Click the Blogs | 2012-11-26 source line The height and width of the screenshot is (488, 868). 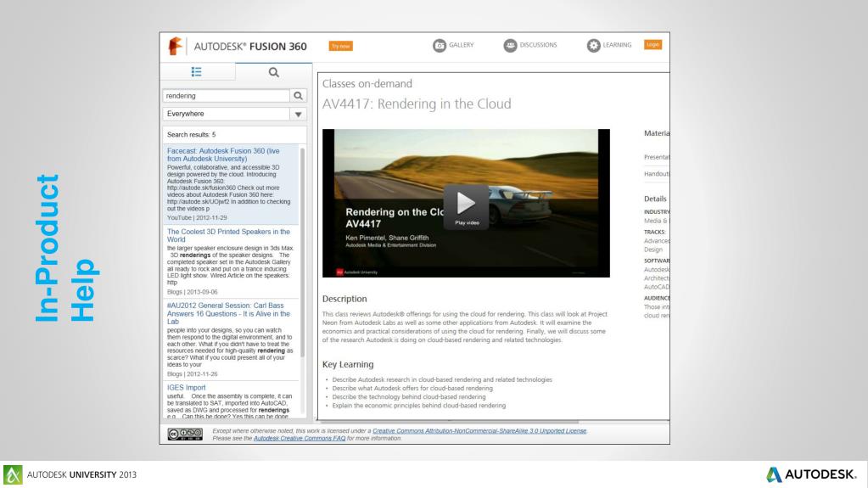point(192,374)
